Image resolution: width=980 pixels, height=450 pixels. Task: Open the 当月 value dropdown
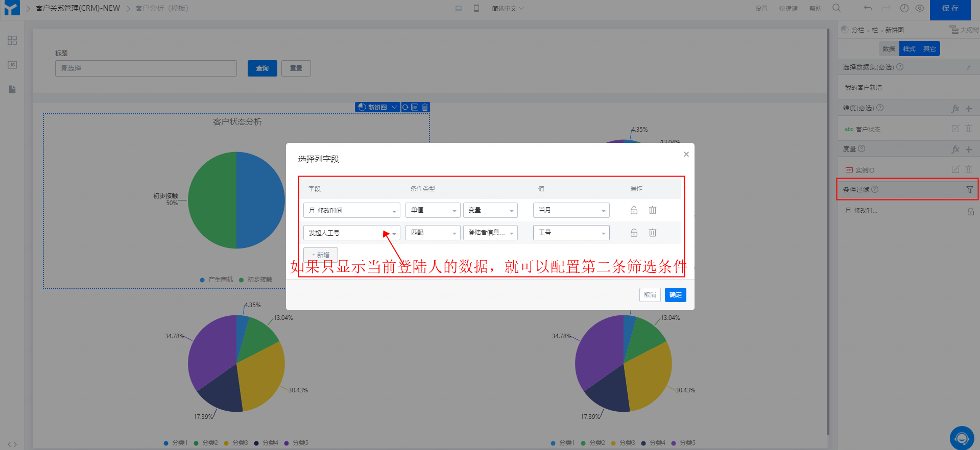571,210
